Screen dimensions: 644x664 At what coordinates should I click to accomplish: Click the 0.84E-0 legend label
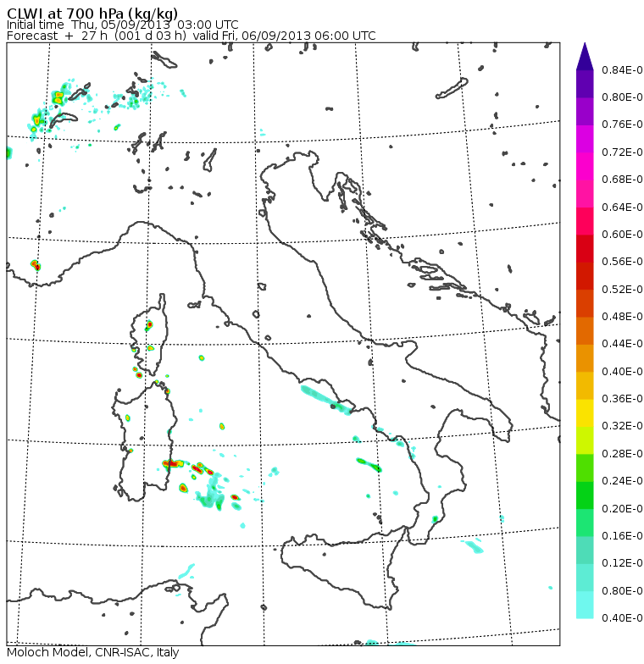[x=622, y=69]
